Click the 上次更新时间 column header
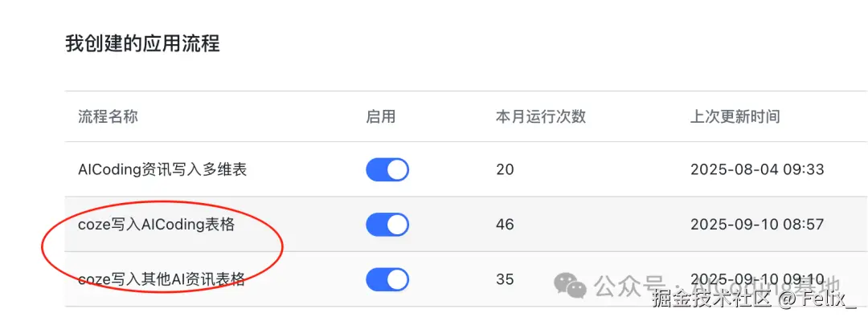868x321 pixels. tap(735, 116)
